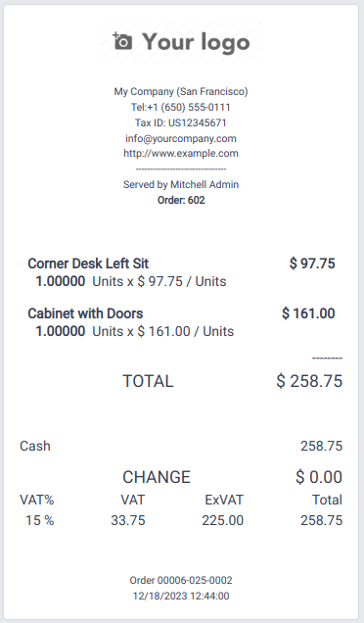Click the order reference 00006-025-0002
Viewport: 364px width, 623px height.
click(x=195, y=581)
